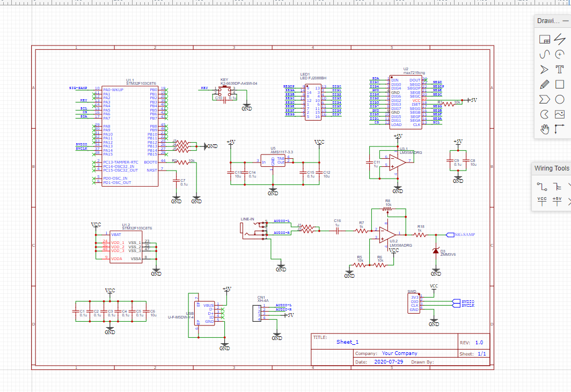Viewport: 571px width, 392px height.
Task: Select the Canvas Origin tool
Action: click(x=560, y=129)
